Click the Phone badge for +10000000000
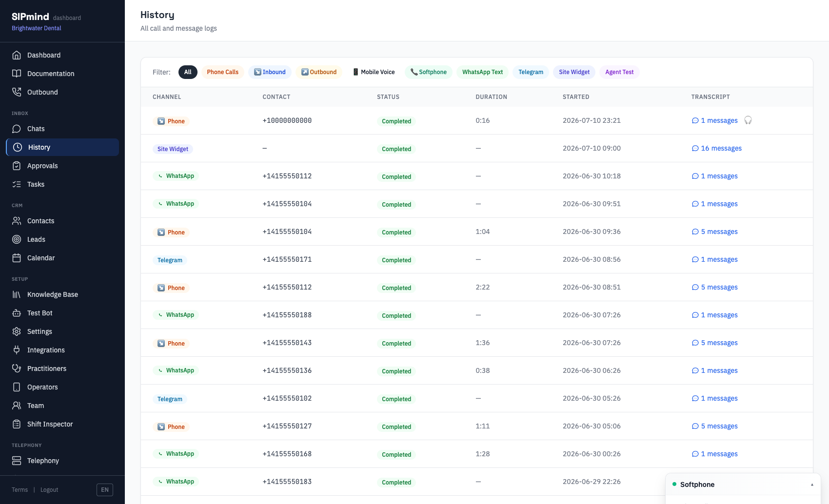829x504 pixels. click(x=171, y=121)
